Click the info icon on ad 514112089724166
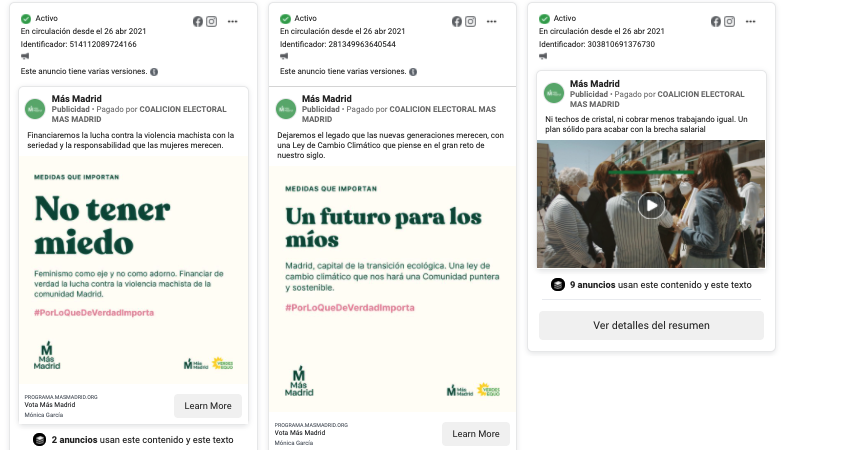The image size is (863, 450). pos(154,72)
